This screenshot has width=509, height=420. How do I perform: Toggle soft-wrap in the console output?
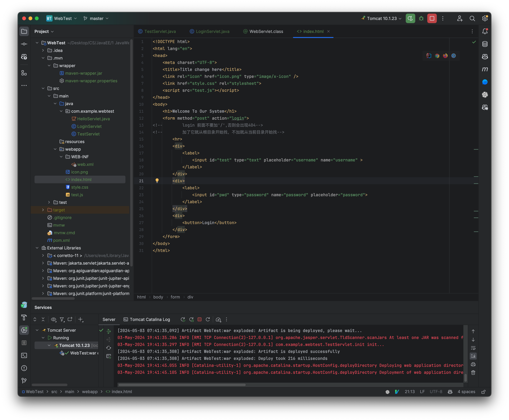473,348
